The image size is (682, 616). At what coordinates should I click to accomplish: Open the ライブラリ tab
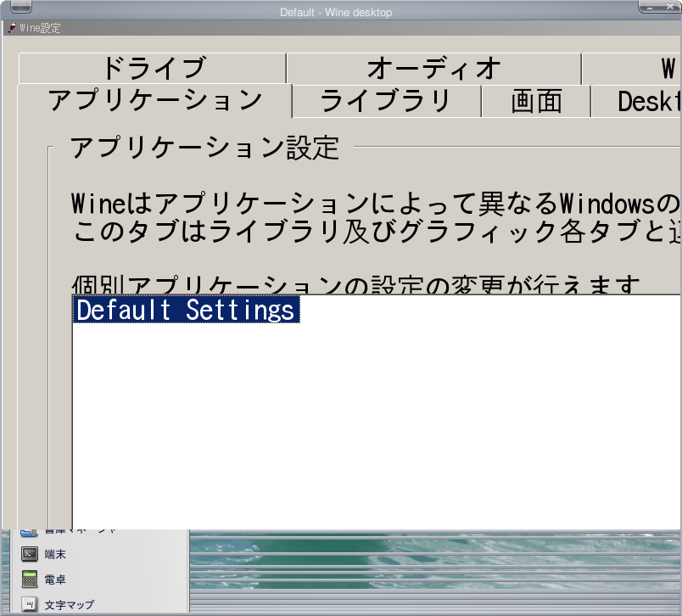tap(386, 101)
